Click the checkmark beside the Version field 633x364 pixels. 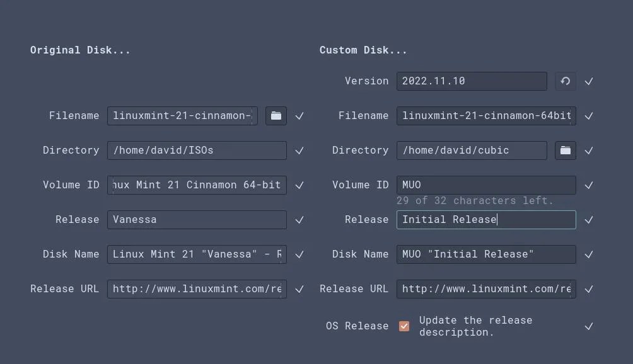[588, 81]
